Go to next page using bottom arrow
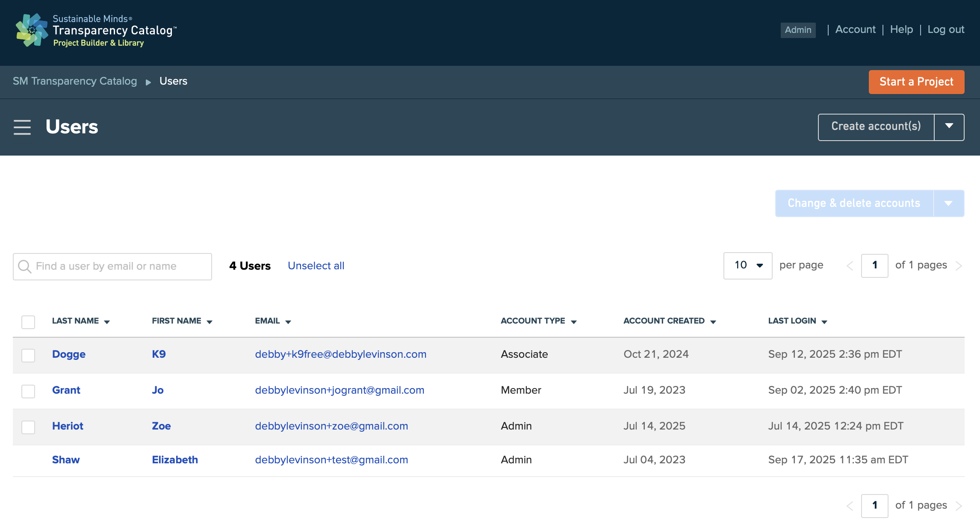Image resolution: width=980 pixels, height=524 pixels. (x=959, y=506)
